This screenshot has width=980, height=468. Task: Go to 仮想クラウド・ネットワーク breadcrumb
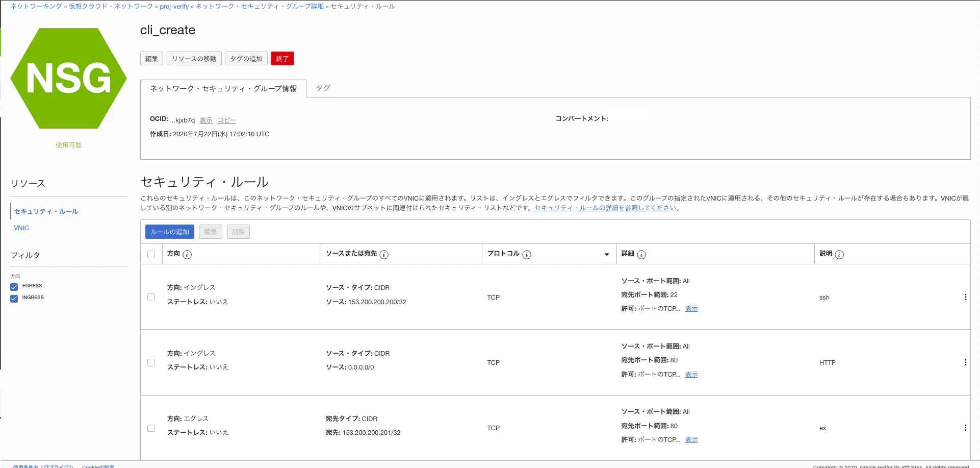point(111,6)
